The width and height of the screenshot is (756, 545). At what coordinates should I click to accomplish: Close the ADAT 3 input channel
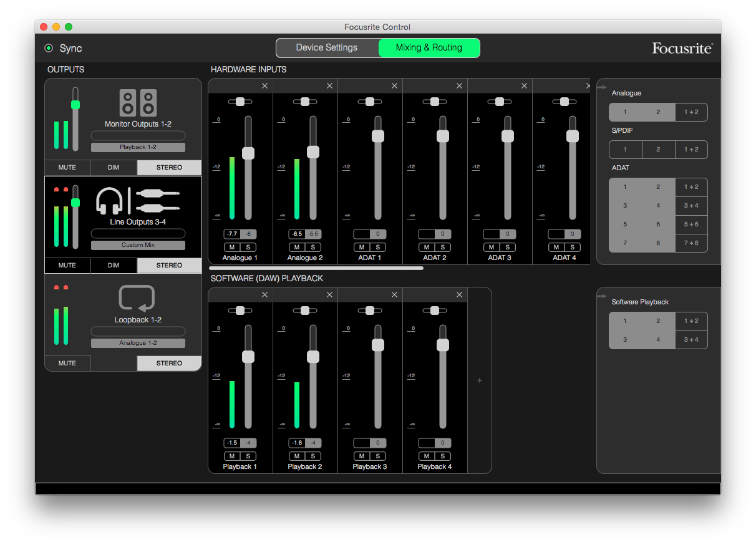click(x=524, y=85)
